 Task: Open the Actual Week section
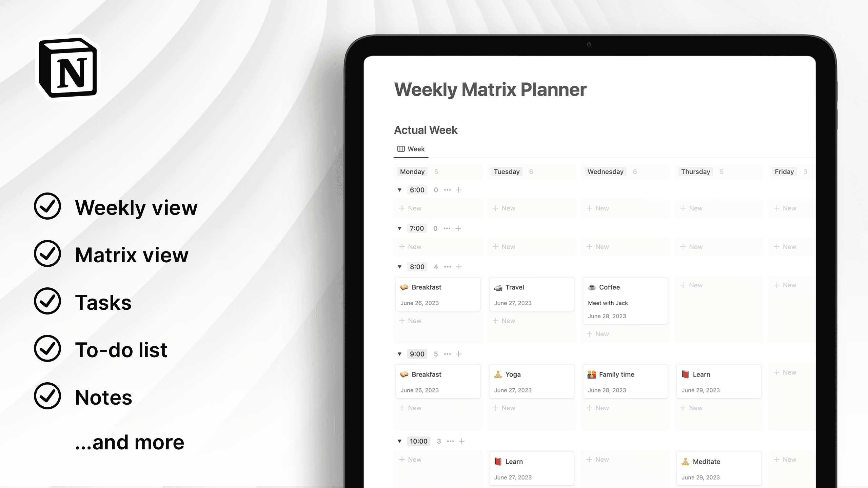[x=426, y=130]
